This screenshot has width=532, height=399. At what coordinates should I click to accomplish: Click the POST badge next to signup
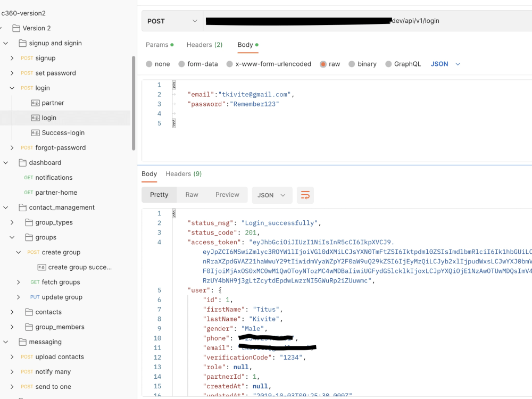[x=27, y=58]
